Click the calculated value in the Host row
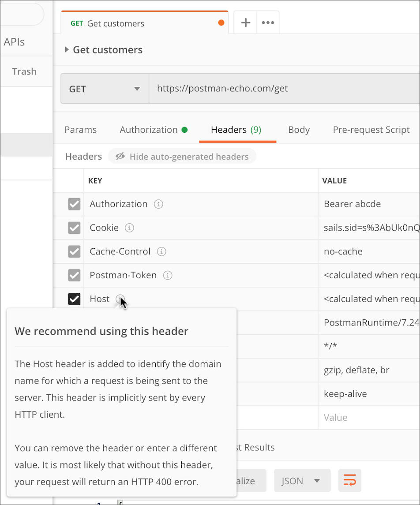This screenshot has height=505, width=420. point(369,299)
